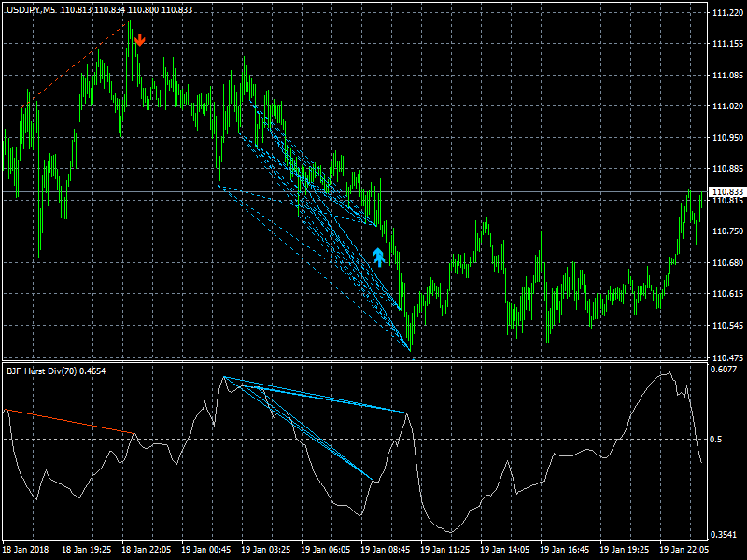
Task: Click the 0.3541 indicator scale value
Action: pyautogui.click(x=723, y=534)
